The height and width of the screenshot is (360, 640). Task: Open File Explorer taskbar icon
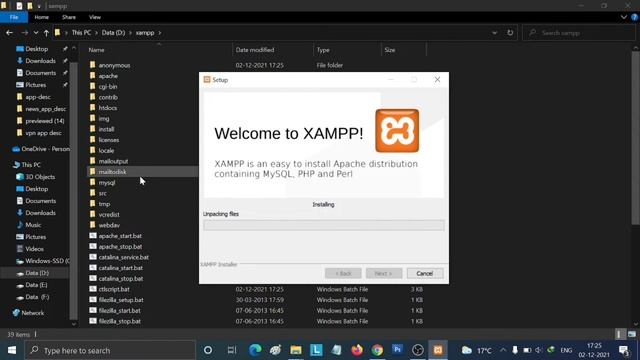click(x=296, y=350)
